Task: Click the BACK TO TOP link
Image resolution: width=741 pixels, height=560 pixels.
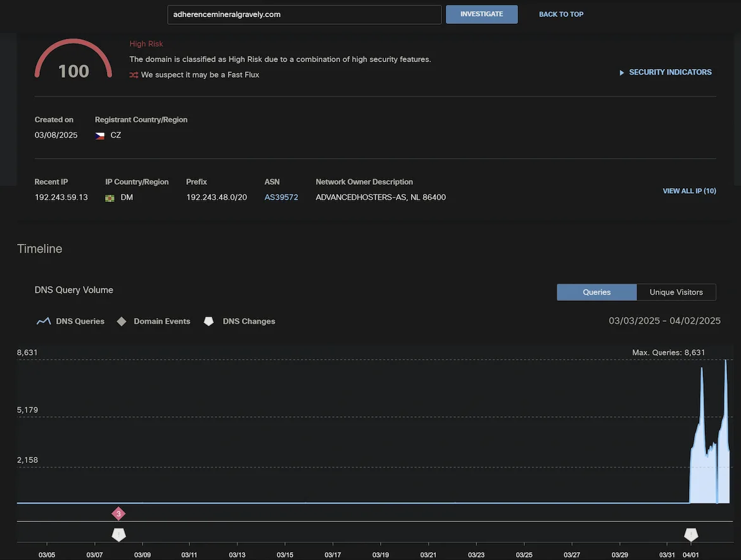Action: tap(560, 14)
